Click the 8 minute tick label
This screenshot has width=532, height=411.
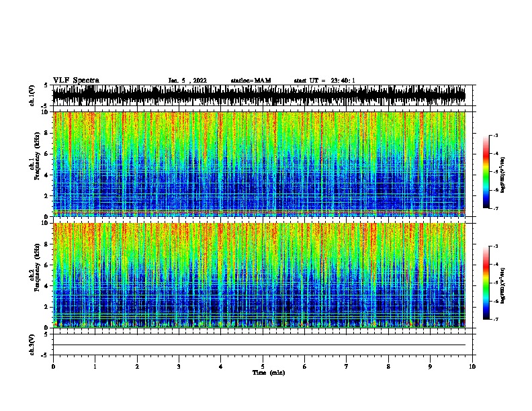tap(388, 367)
